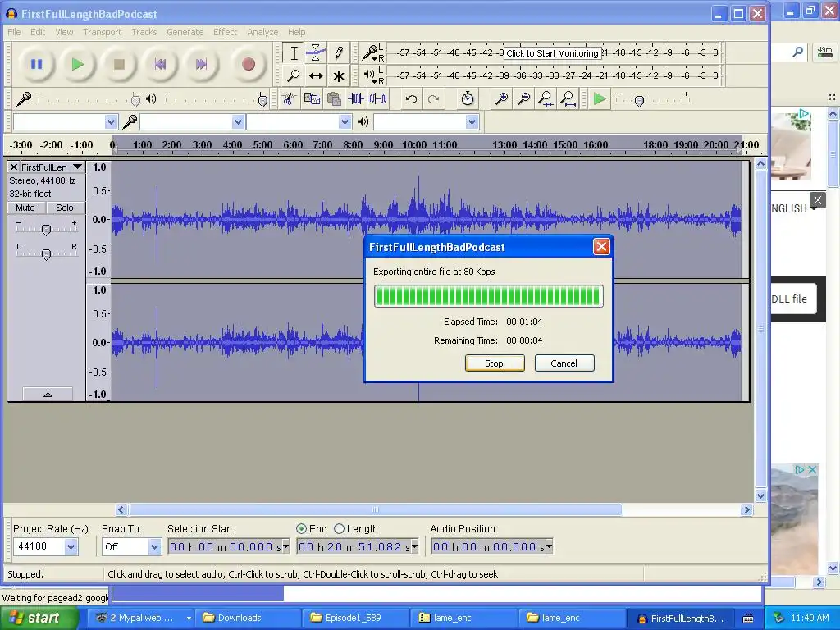Open the Snap To dropdown
The width and height of the screenshot is (840, 630).
pyautogui.click(x=154, y=547)
